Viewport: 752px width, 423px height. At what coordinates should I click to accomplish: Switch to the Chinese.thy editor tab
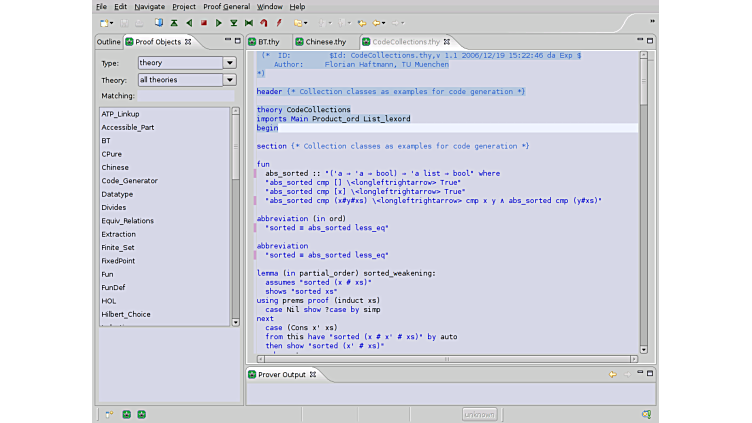pyautogui.click(x=325, y=42)
